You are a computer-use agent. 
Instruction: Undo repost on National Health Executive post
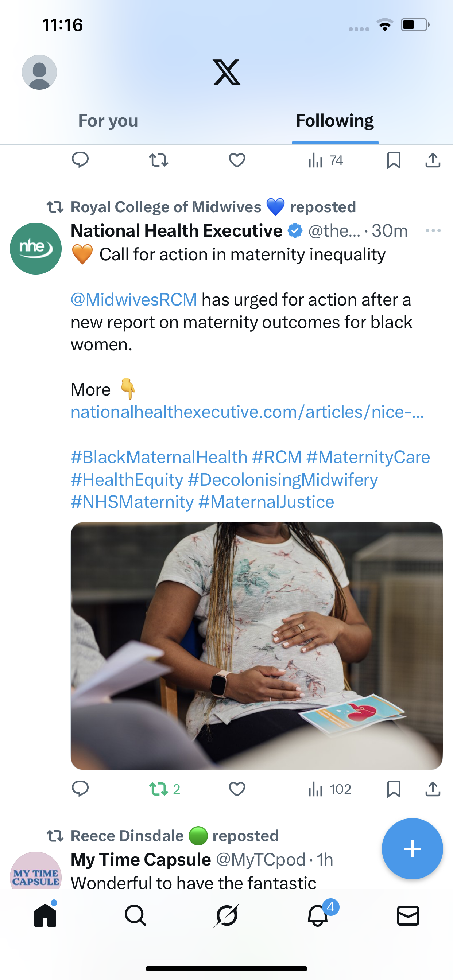159,789
